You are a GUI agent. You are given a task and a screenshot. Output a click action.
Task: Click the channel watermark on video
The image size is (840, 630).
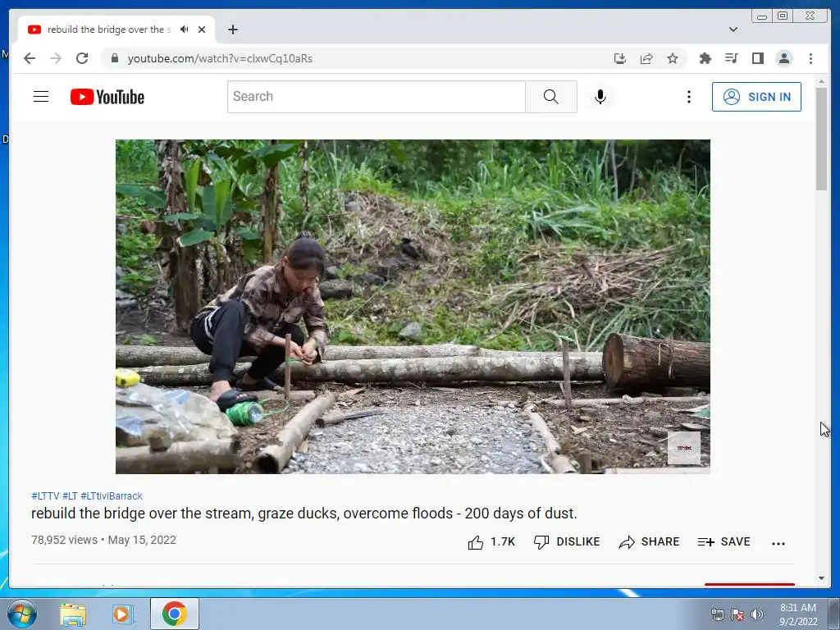tap(684, 448)
